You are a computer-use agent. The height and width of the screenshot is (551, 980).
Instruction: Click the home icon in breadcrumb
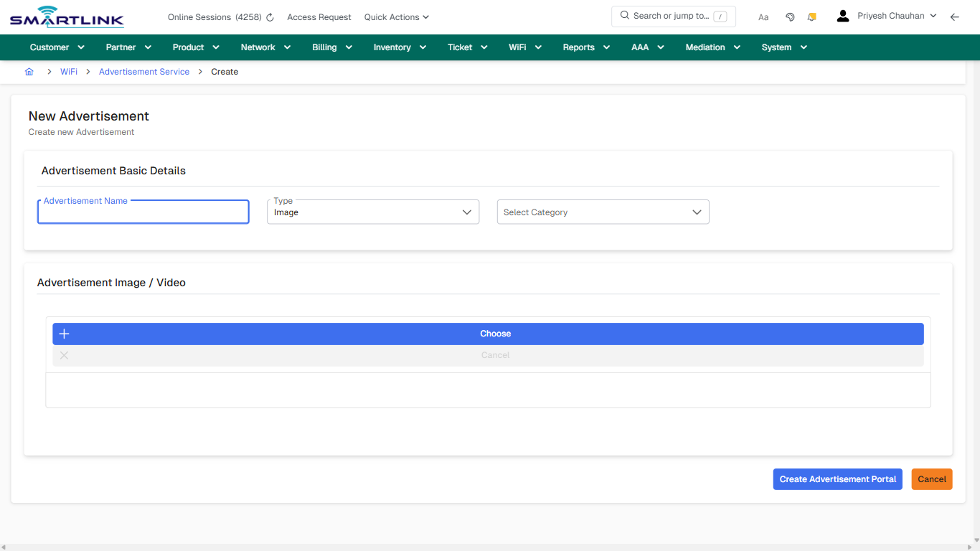tap(29, 71)
